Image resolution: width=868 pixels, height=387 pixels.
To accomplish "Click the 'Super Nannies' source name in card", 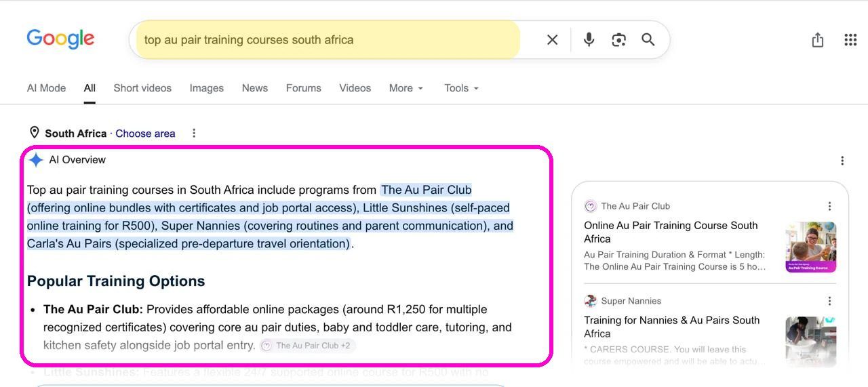I will tap(631, 301).
